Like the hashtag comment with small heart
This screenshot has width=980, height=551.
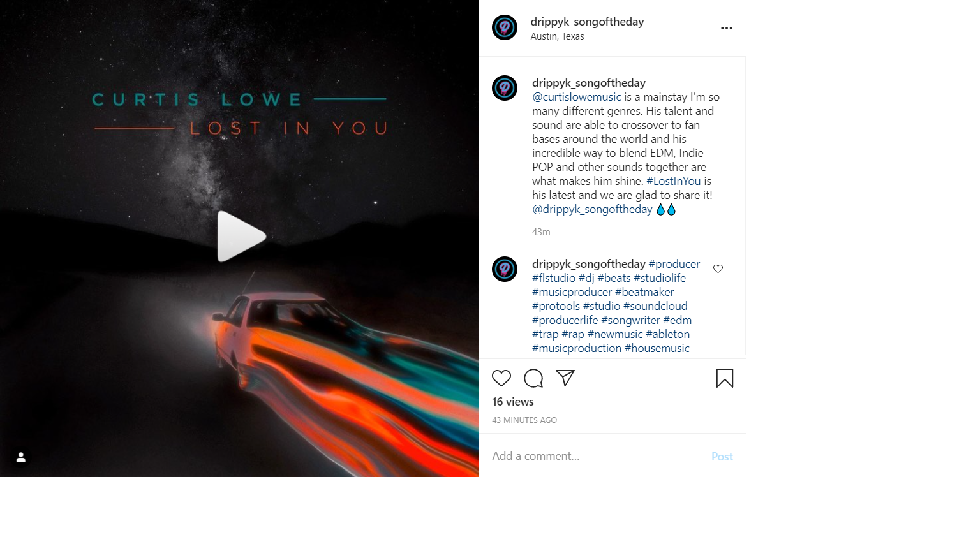pos(718,269)
